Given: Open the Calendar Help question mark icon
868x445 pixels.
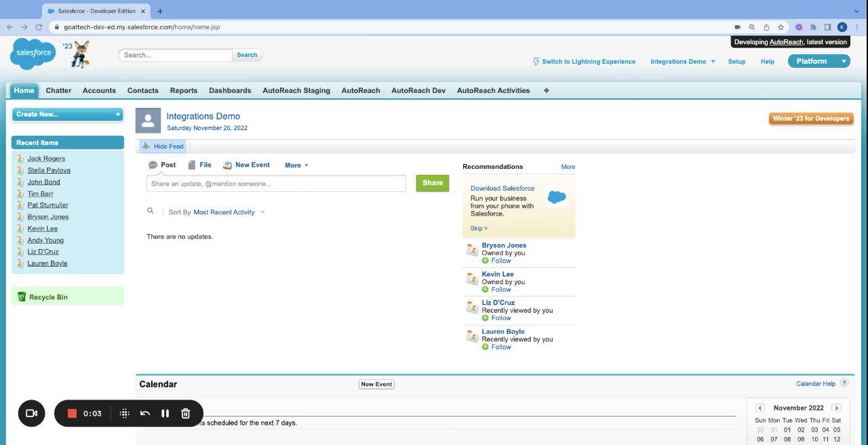Looking at the screenshot, I should [x=844, y=383].
